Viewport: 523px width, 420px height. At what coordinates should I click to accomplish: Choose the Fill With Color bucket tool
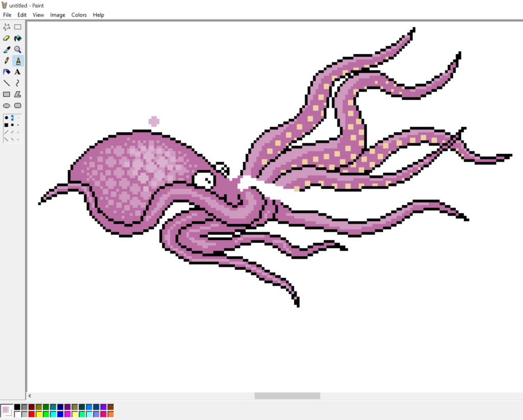pyautogui.click(x=18, y=38)
